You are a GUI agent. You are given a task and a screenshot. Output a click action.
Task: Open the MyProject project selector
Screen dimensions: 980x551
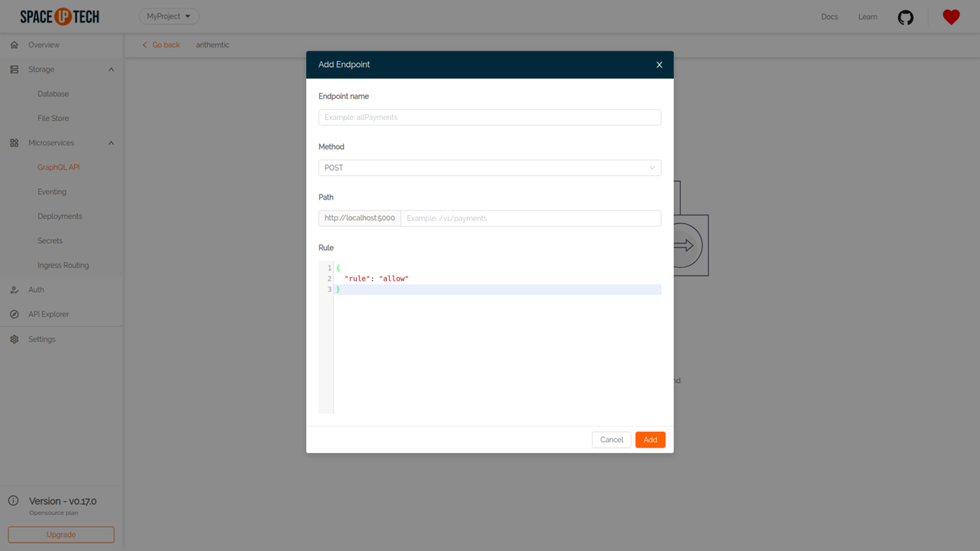168,15
